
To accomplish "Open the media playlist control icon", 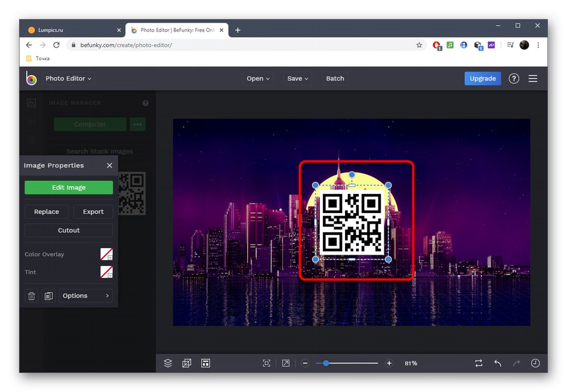I will 510,45.
